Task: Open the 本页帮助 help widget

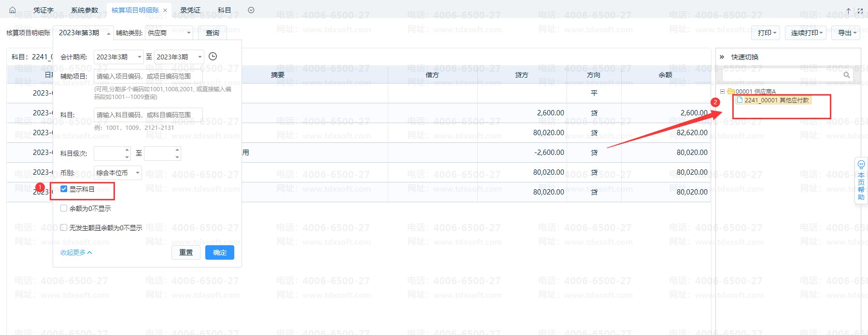Action: [861, 181]
